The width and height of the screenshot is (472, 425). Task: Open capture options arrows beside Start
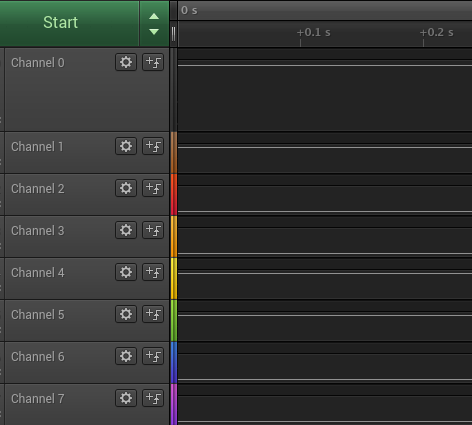point(154,24)
